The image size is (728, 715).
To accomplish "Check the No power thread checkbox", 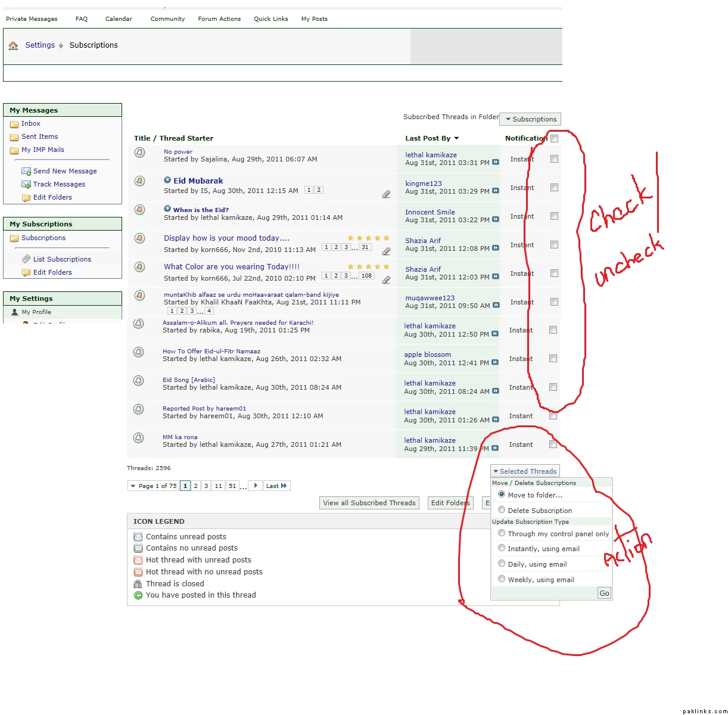I will (x=554, y=159).
